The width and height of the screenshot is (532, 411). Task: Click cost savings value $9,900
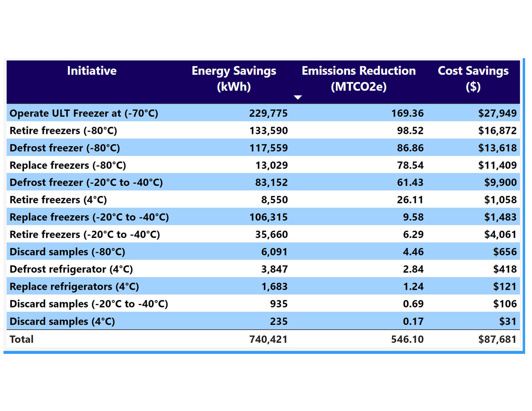click(x=500, y=183)
